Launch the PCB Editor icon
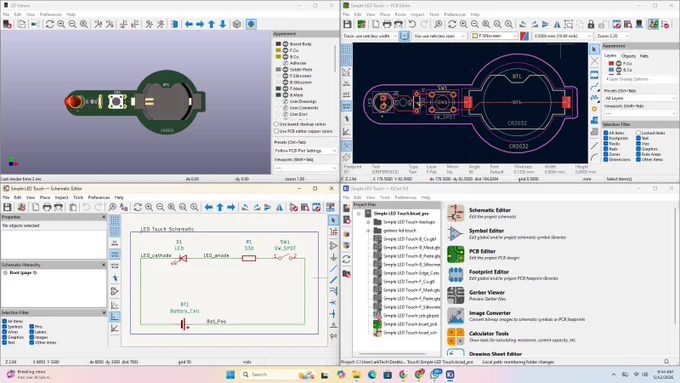680x383 pixels. click(x=455, y=254)
